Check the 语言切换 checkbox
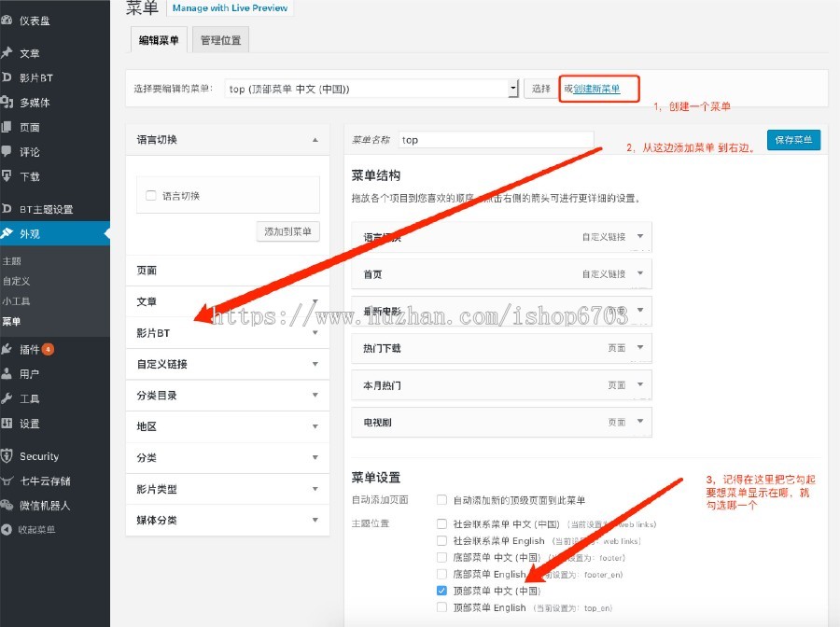The width and height of the screenshot is (840, 627). pyautogui.click(x=151, y=195)
